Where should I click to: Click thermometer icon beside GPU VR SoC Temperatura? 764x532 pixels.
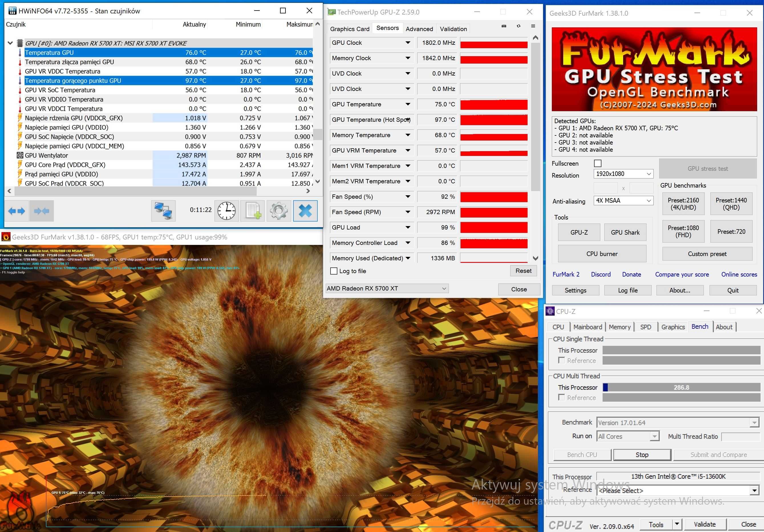tap(20, 90)
